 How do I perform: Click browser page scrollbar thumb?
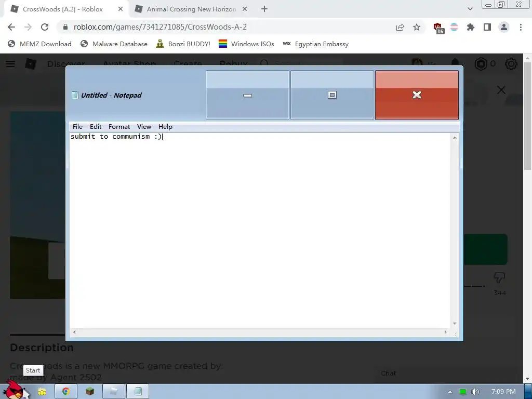(528, 116)
